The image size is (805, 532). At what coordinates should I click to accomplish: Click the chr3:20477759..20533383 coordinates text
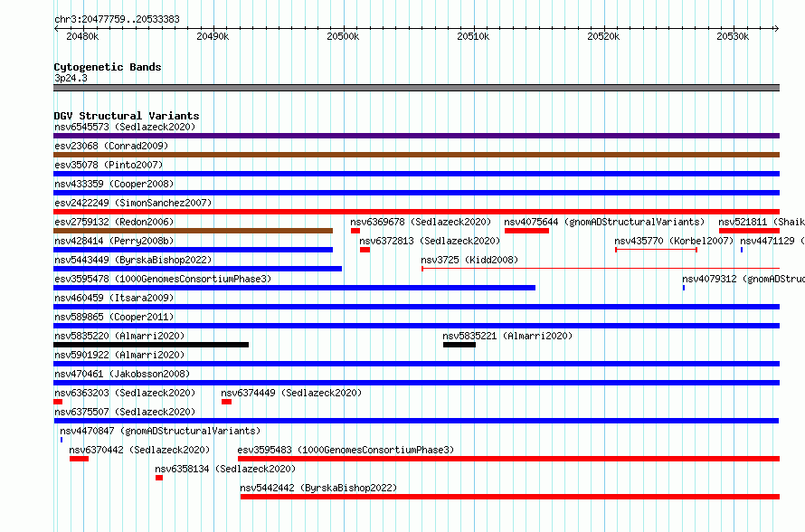tap(117, 20)
